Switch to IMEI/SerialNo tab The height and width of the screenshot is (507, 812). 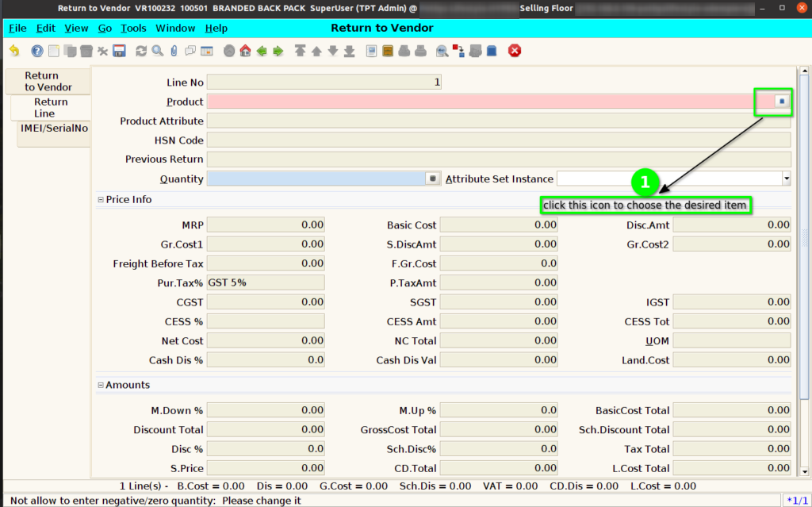tap(54, 134)
